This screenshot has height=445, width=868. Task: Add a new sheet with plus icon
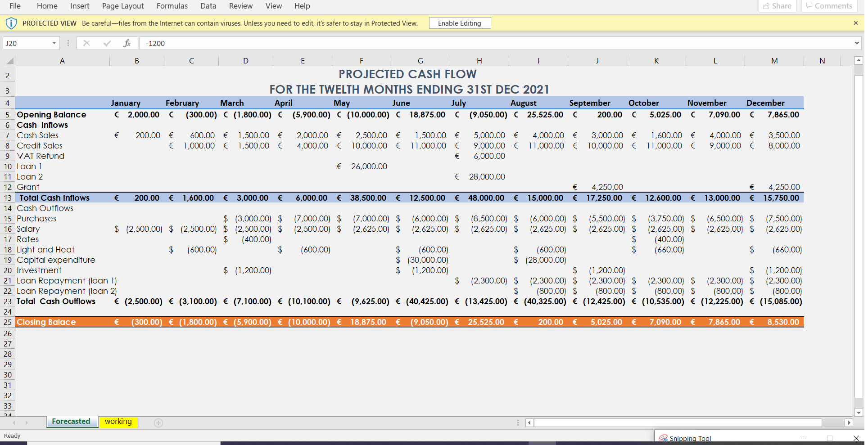158,423
